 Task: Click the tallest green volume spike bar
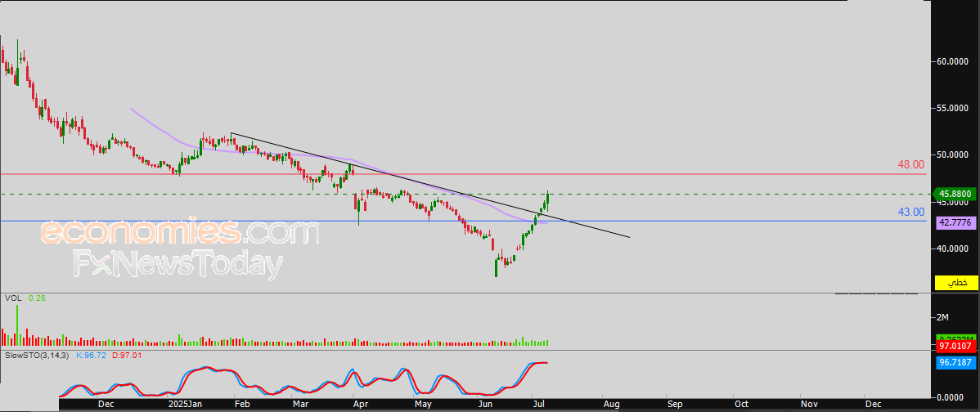point(17,325)
